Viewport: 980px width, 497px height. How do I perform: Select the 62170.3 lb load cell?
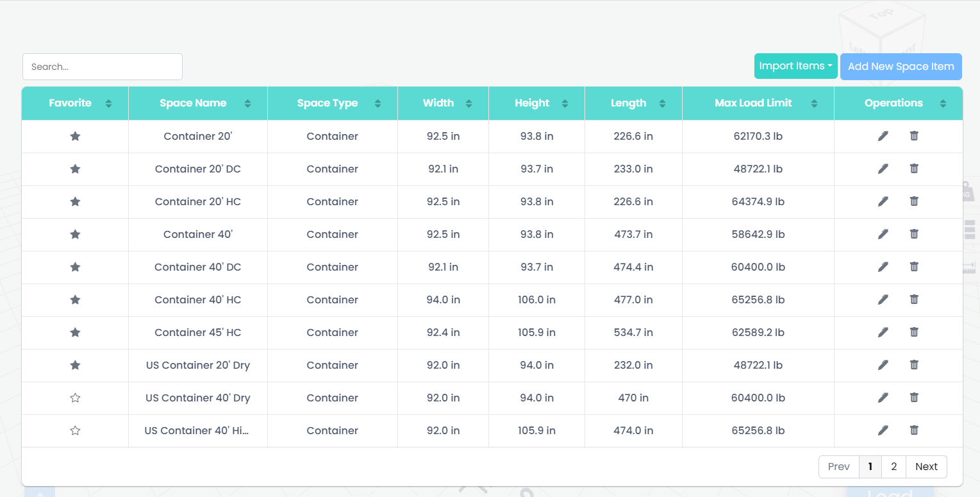coord(758,136)
